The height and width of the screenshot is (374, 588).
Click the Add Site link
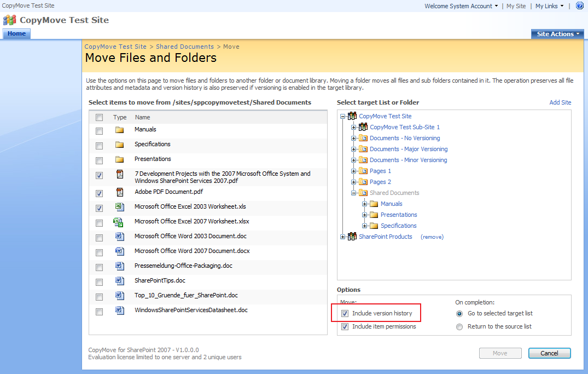point(560,102)
